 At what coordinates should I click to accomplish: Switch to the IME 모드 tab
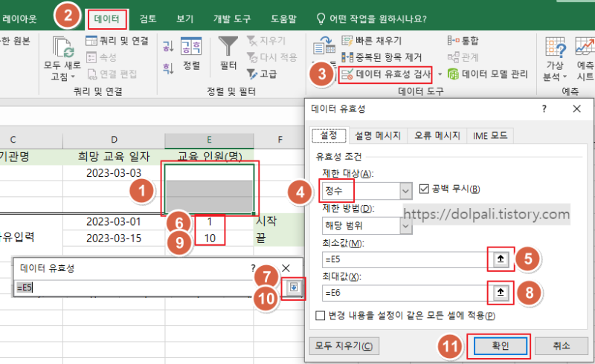[x=490, y=135]
